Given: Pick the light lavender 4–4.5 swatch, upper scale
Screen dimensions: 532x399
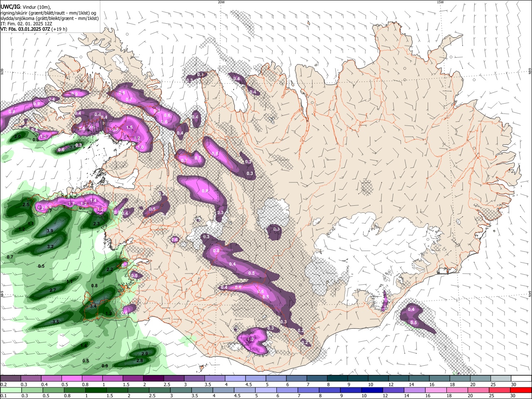Looking at the screenshot, I should [x=235, y=379].
